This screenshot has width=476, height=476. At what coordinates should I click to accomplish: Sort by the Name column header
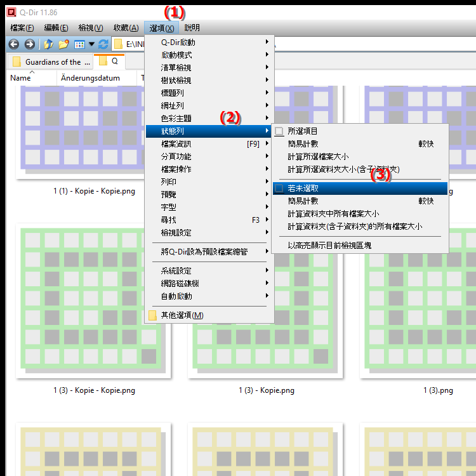31,77
